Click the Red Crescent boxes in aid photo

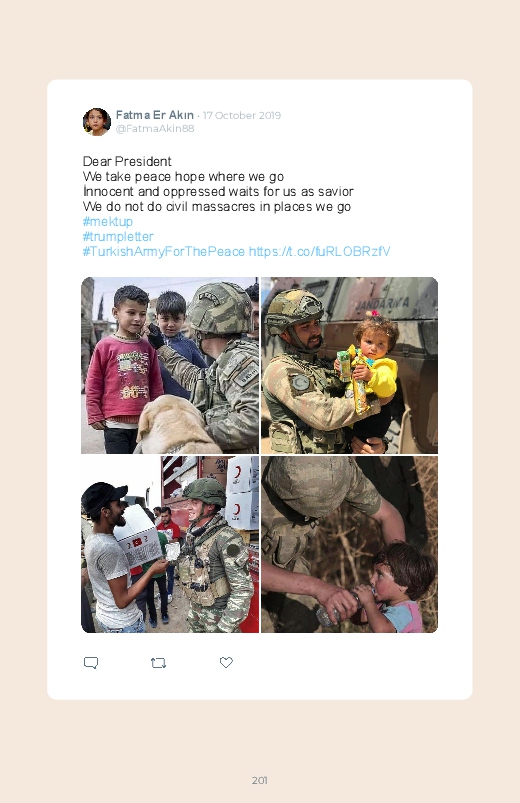(242, 492)
